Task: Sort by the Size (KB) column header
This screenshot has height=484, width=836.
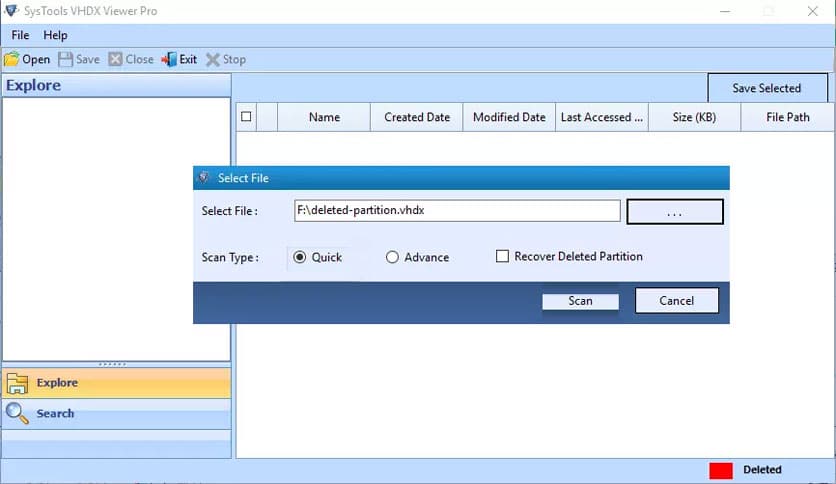Action: [x=694, y=117]
